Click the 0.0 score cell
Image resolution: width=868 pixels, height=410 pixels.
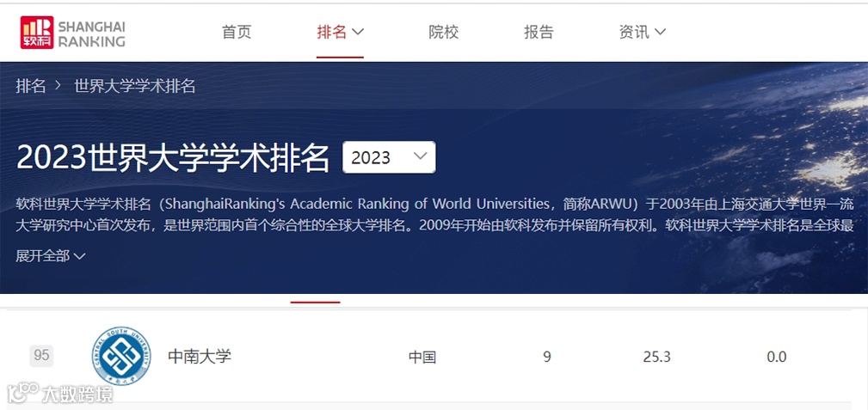pos(776,357)
